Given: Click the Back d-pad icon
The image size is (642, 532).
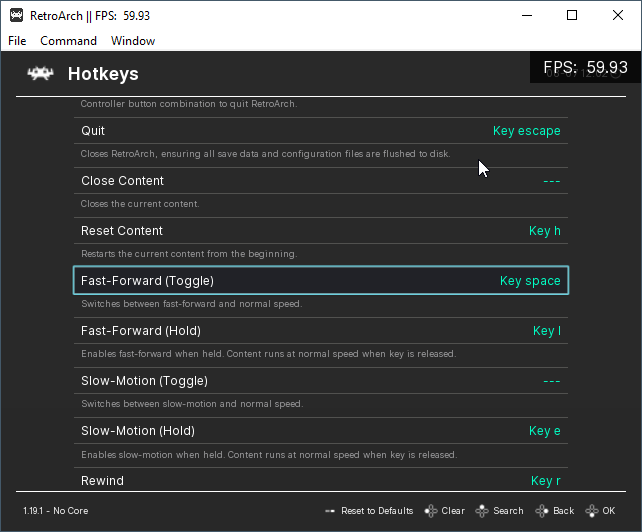Looking at the screenshot, I should point(542,511).
